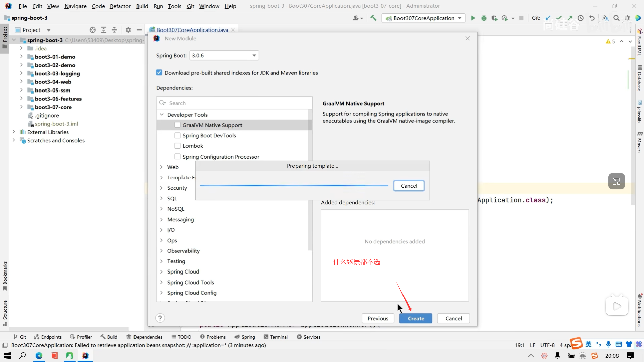The width and height of the screenshot is (644, 362).
Task: Open the Terminal tool window tab
Action: point(276,337)
